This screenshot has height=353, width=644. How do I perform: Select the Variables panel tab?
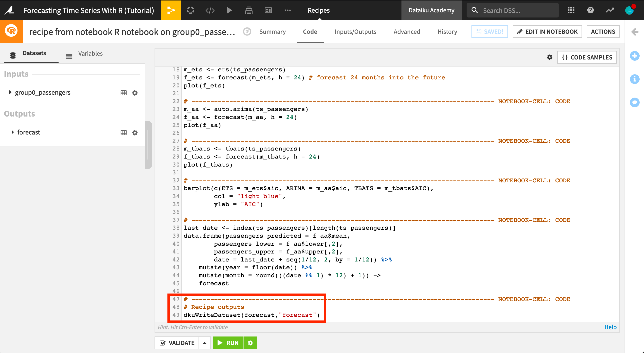pos(84,53)
